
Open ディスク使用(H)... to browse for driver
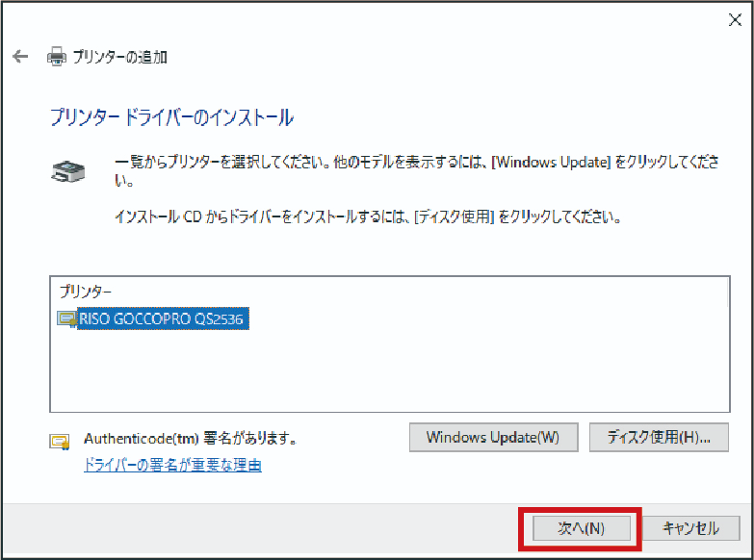coord(659,437)
